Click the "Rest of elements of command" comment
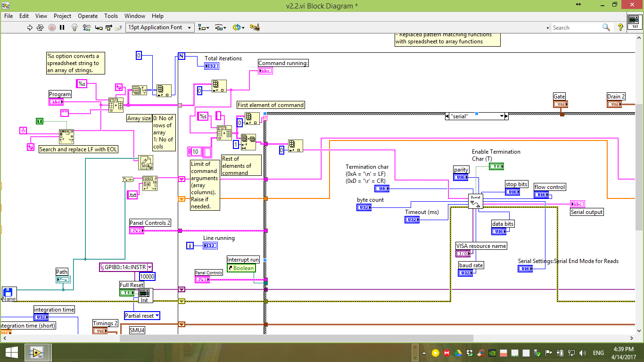Viewport: 644px width, 362px height. coord(241,166)
